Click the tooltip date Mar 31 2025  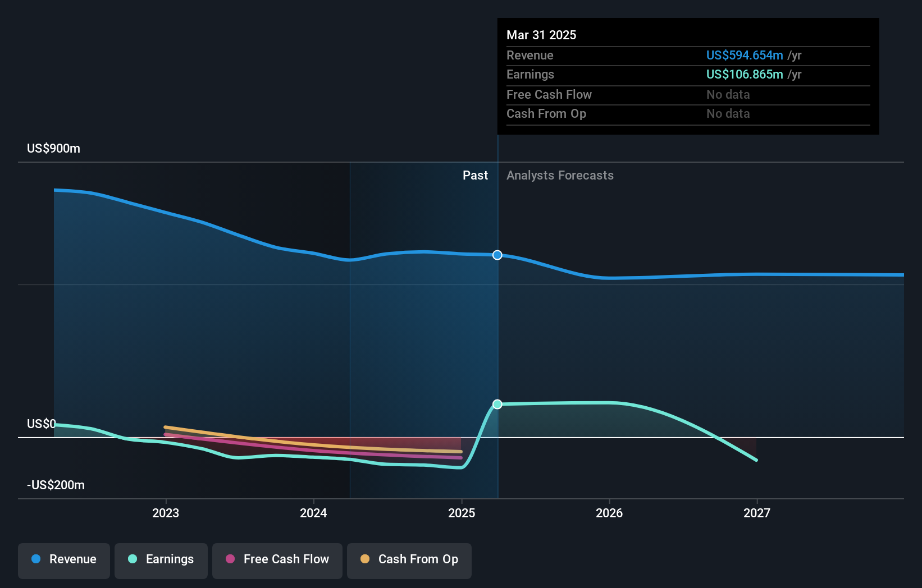pos(541,35)
